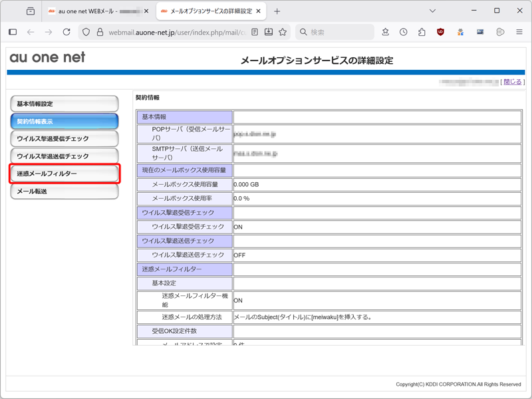Open the history clock icon
Image resolution: width=532 pixels, height=399 pixels.
(x=404, y=32)
